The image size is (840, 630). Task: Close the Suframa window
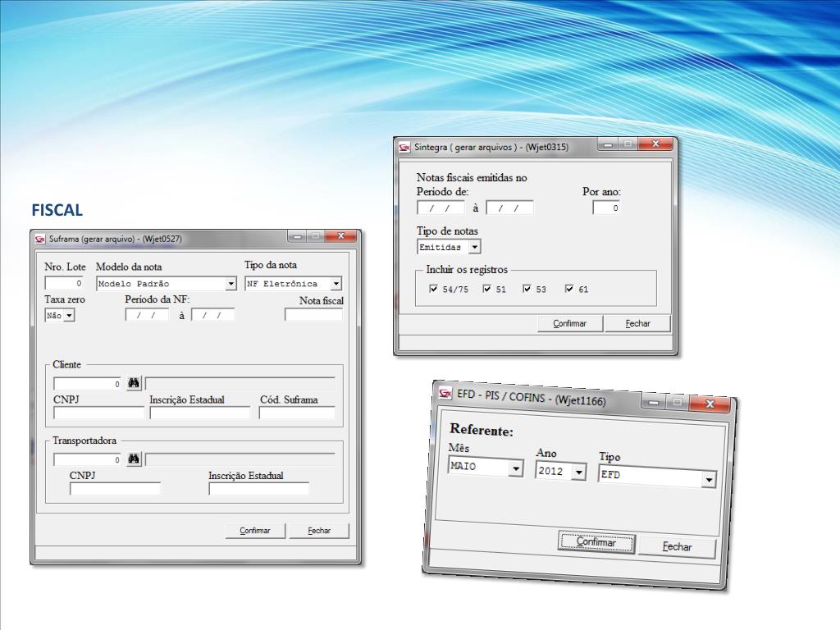coord(340,235)
